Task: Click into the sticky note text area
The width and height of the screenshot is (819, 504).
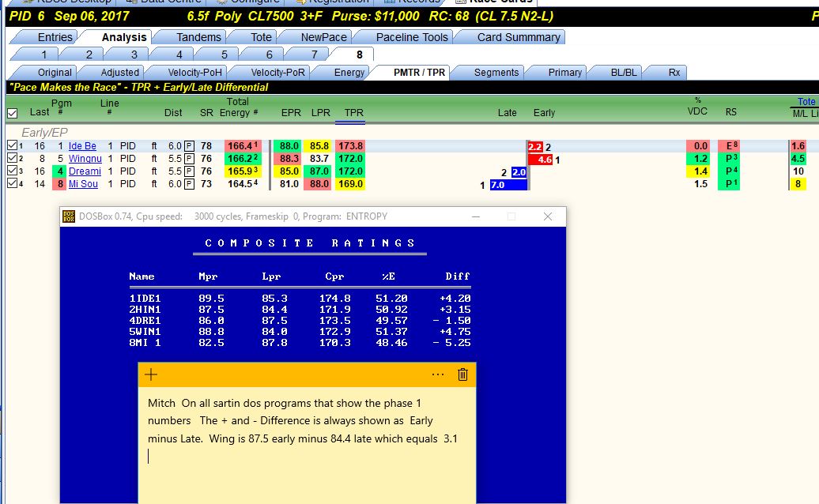Action: tap(307, 445)
